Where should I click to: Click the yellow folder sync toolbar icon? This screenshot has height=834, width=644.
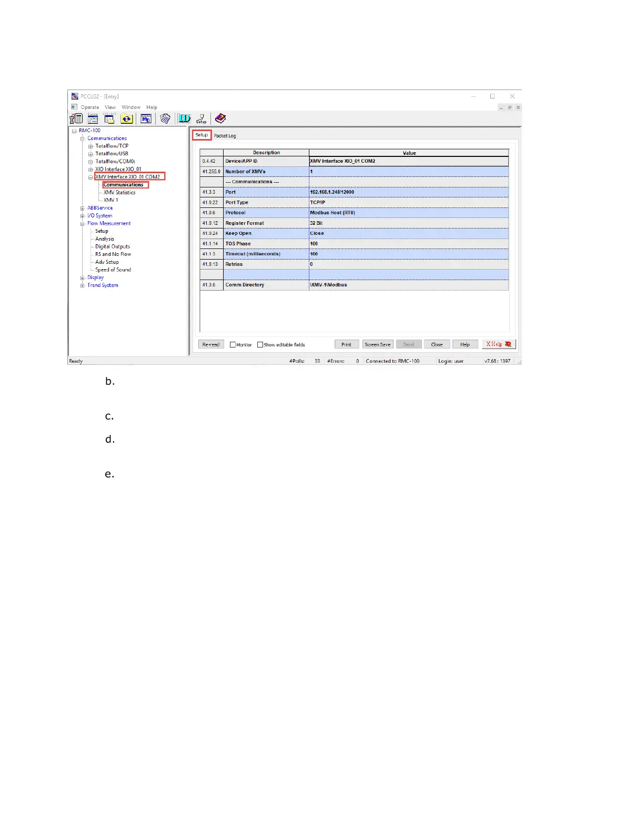[x=126, y=119]
